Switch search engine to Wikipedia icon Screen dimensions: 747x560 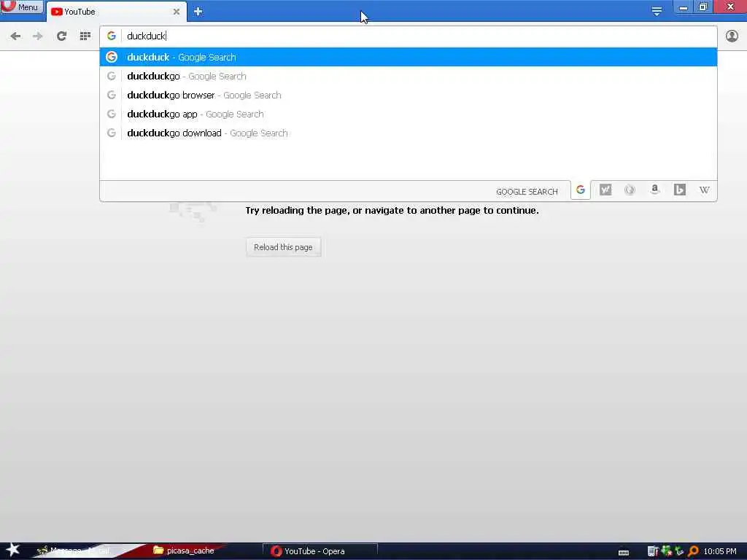coord(704,190)
